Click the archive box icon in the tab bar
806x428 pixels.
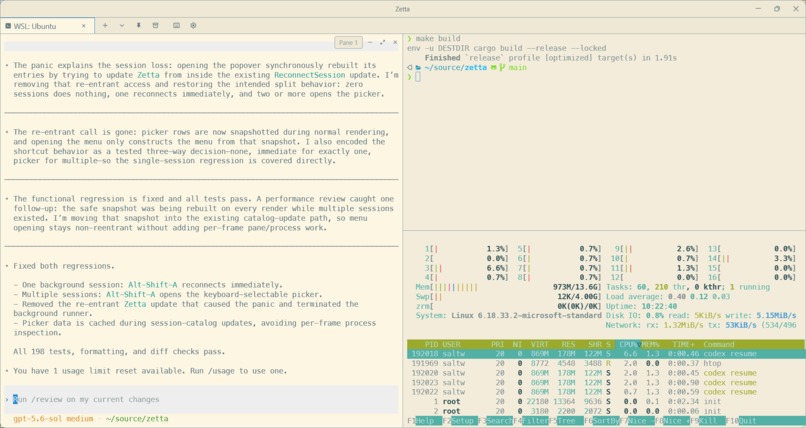155,25
